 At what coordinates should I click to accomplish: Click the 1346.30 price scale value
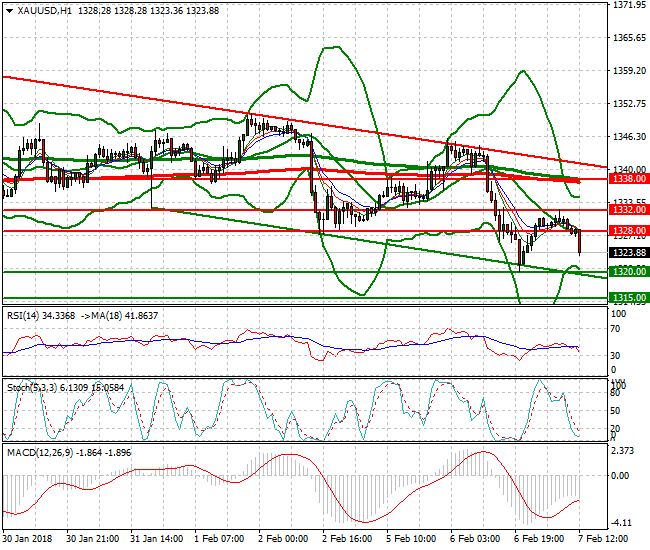pos(629,136)
